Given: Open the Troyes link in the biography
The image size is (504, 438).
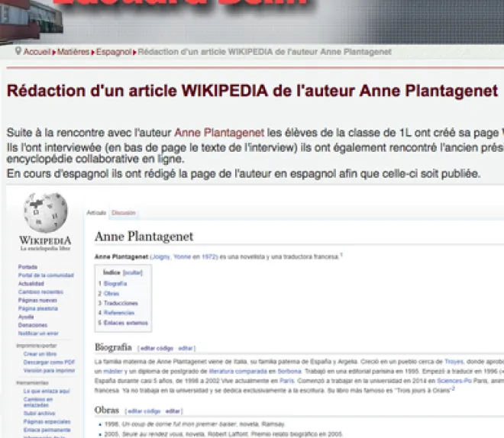Looking at the screenshot, I should point(454,362).
